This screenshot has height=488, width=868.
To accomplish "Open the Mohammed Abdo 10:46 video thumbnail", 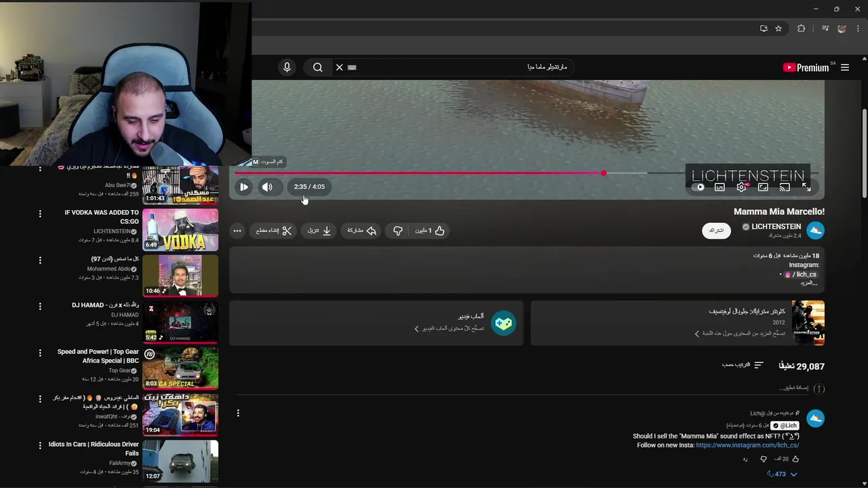I will point(180,276).
